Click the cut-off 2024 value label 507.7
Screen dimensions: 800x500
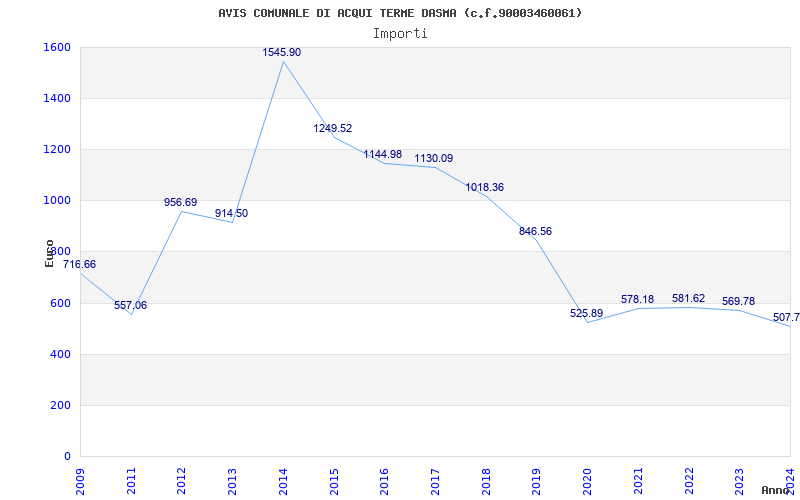[786, 317]
